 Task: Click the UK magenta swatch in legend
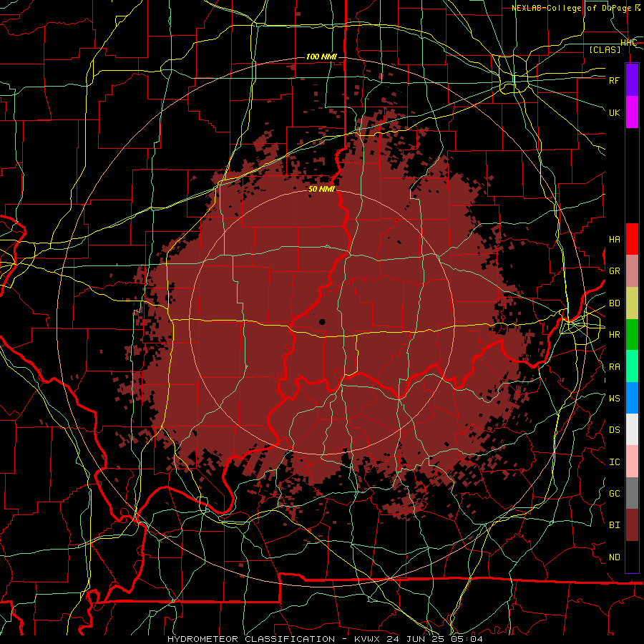click(x=632, y=112)
